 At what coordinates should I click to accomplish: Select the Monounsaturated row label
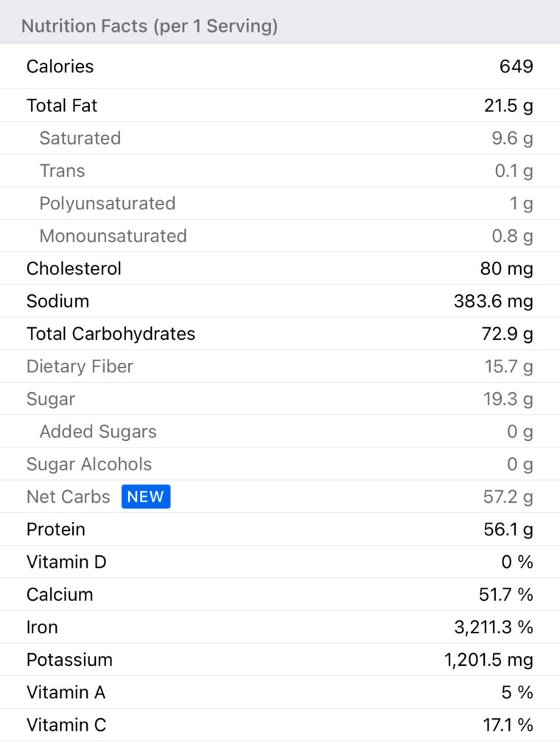point(113,236)
